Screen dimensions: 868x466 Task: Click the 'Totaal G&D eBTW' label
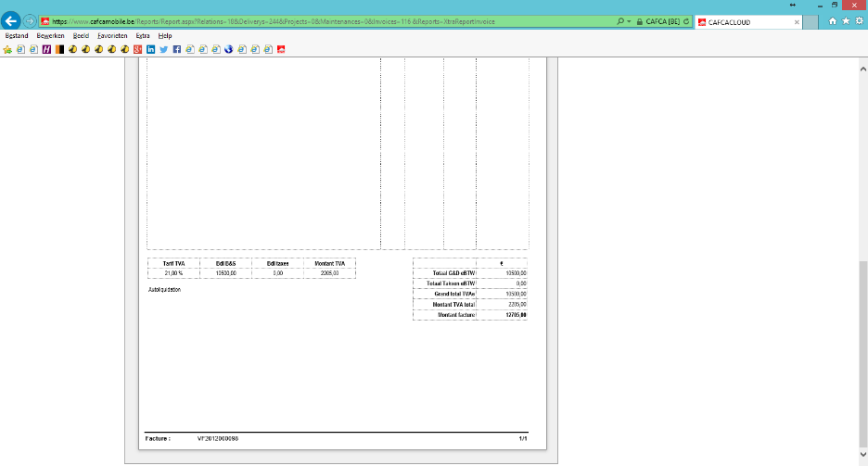click(x=453, y=273)
